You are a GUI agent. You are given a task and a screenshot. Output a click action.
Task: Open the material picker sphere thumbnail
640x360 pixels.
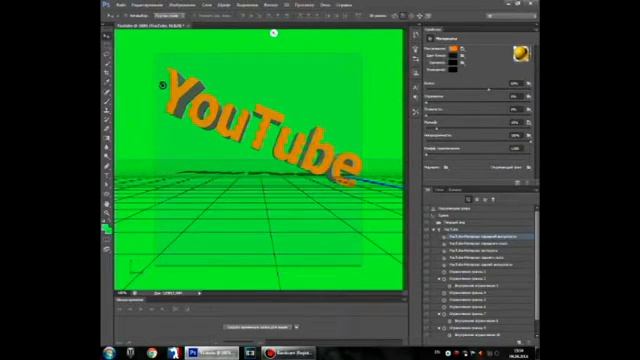[521, 53]
